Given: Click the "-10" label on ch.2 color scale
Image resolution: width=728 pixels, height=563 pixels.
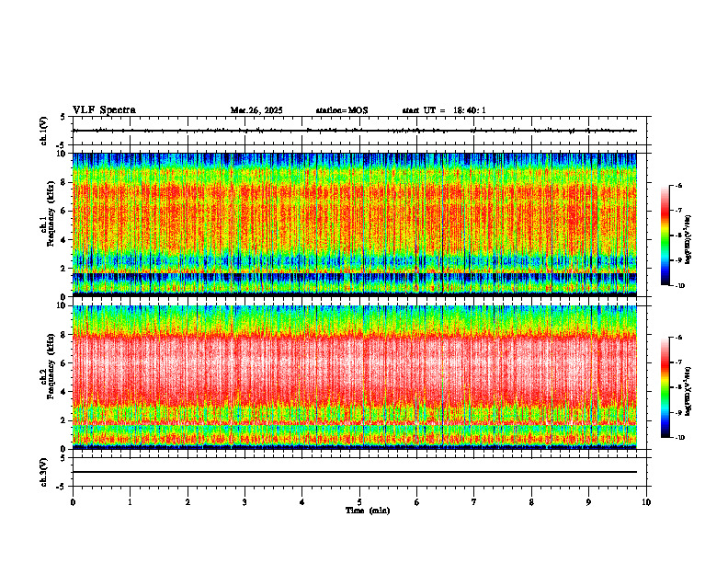Looking at the screenshot, I should point(679,438).
